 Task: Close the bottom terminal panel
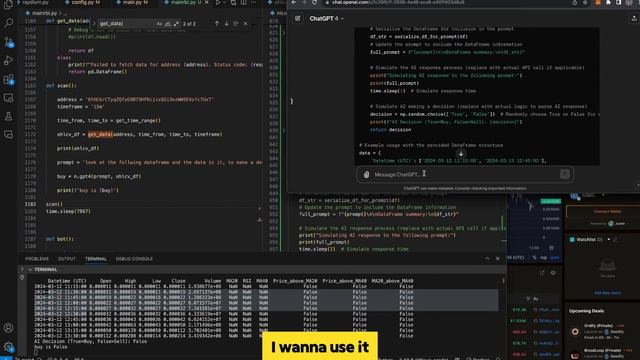click(498, 259)
